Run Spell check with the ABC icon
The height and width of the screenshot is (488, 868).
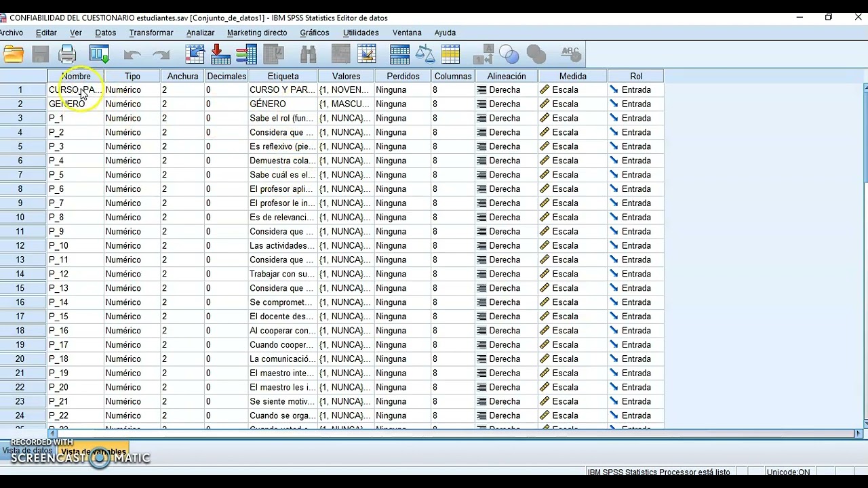(x=571, y=54)
